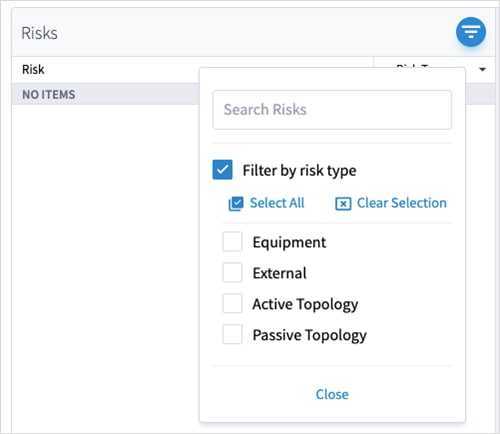Click the Search Risks input field

pos(332,110)
